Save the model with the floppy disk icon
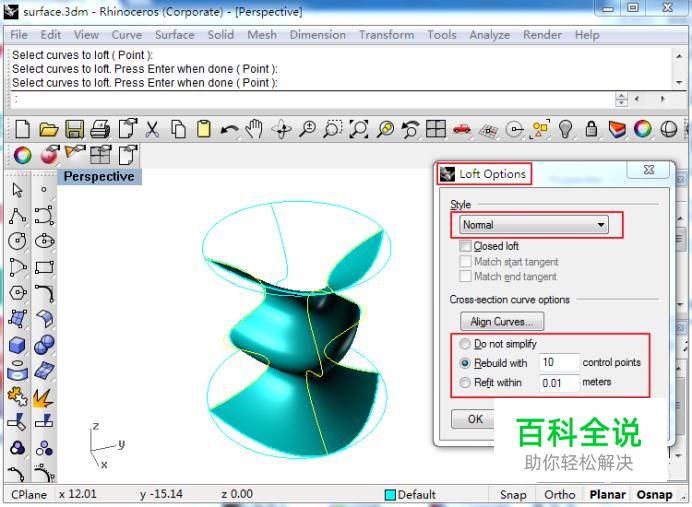Screen dimensions: 692x507 (x=75, y=129)
